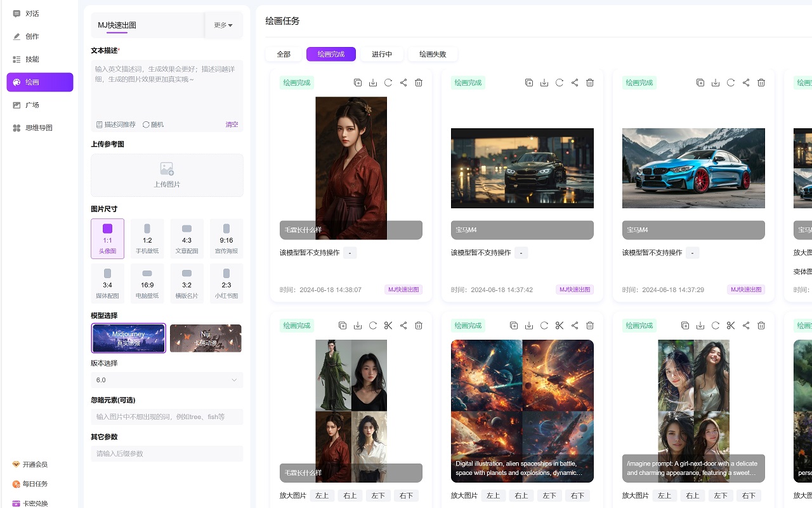Download the black BMW 宝马M4 image
The image size is (812, 508).
544,83
